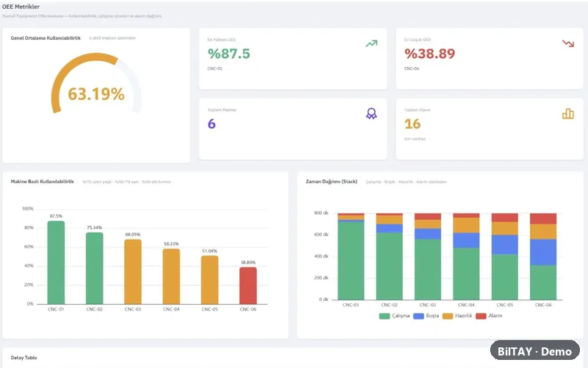
Task: Click the bar chart icon on Toplam Alarm card
Action: pos(567,114)
